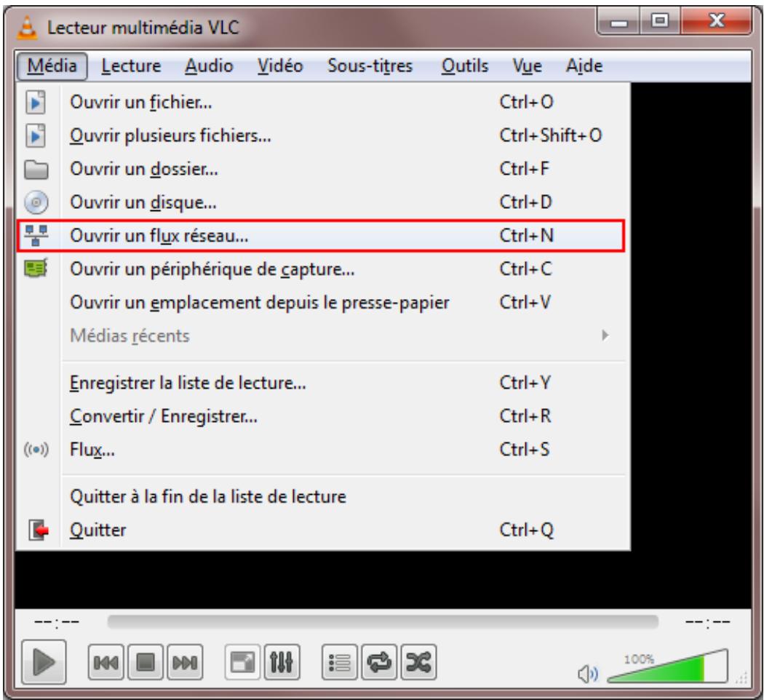Click the play file icon beside Ouvrir un fichier

(x=36, y=103)
